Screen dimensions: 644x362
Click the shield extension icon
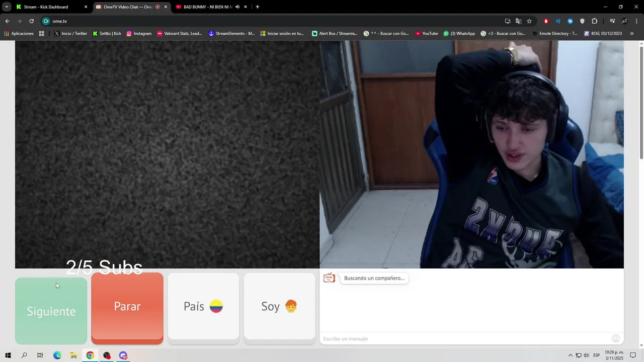pos(582,21)
